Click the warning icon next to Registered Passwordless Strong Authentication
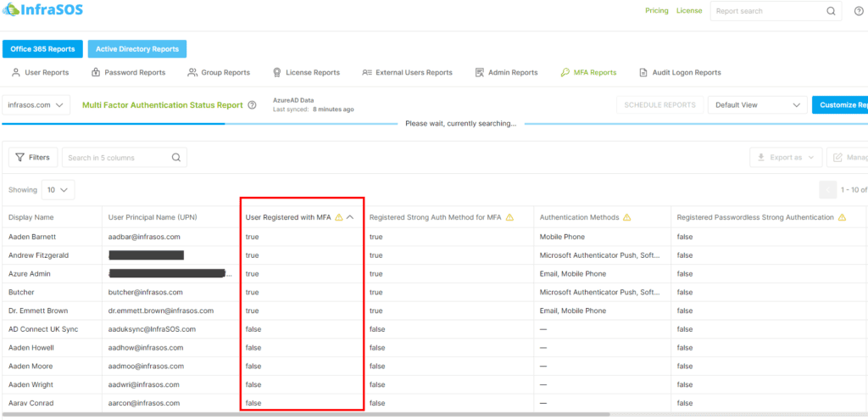868x420 pixels. pos(842,218)
